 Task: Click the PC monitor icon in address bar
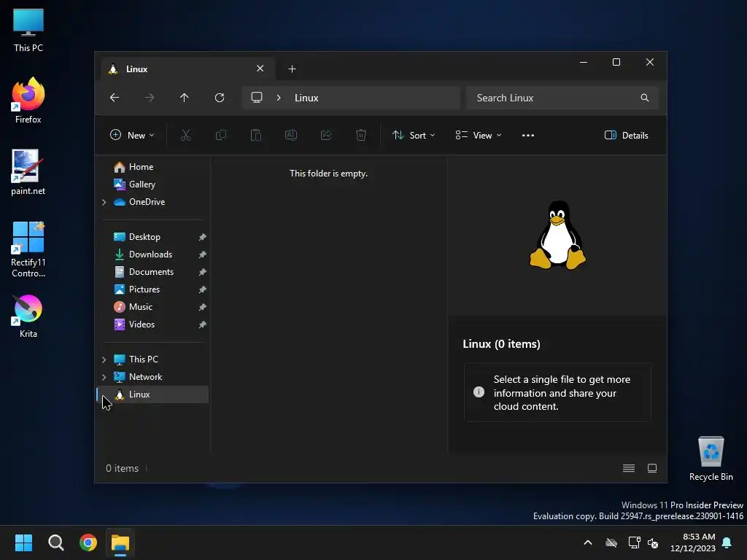[x=257, y=98]
